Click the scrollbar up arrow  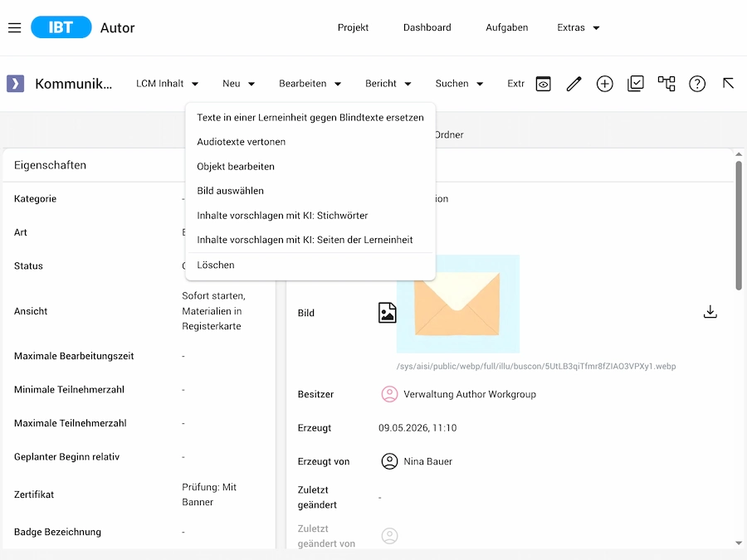(739, 154)
